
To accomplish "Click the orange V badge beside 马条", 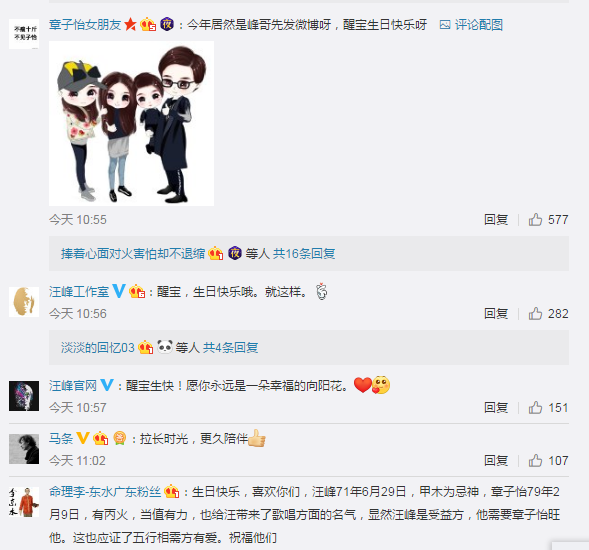I will (83, 438).
